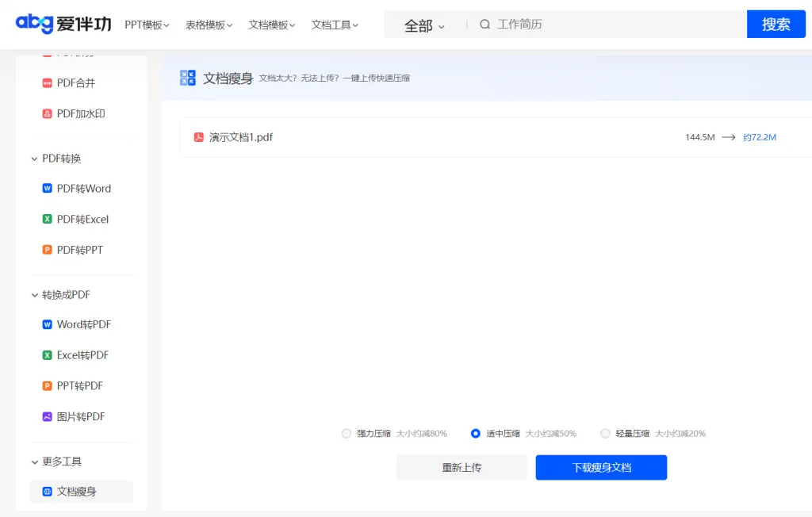
Task: Choose the 轻量压缩 radio option
Action: 605,434
